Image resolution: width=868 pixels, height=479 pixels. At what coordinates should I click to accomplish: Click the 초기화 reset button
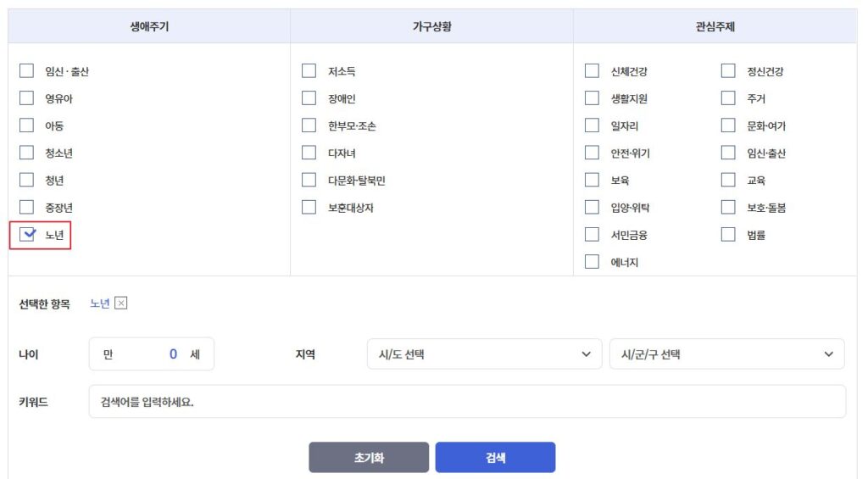[369, 457]
